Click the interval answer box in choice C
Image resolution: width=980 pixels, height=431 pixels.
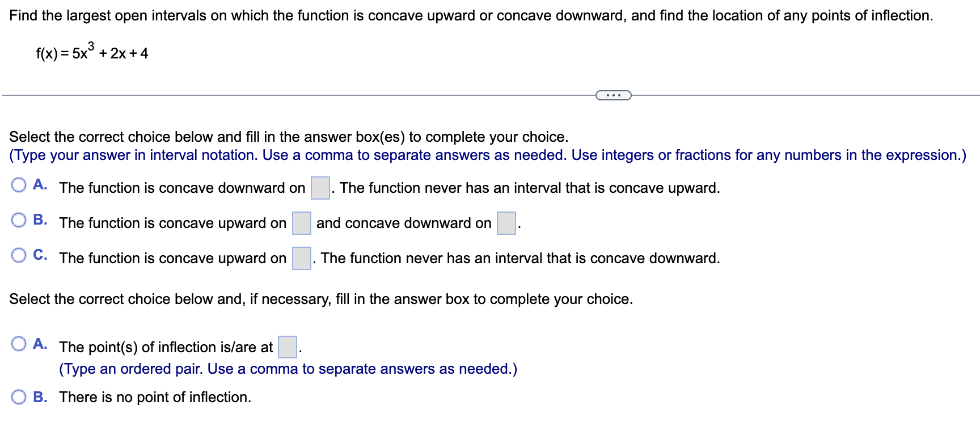point(301,258)
